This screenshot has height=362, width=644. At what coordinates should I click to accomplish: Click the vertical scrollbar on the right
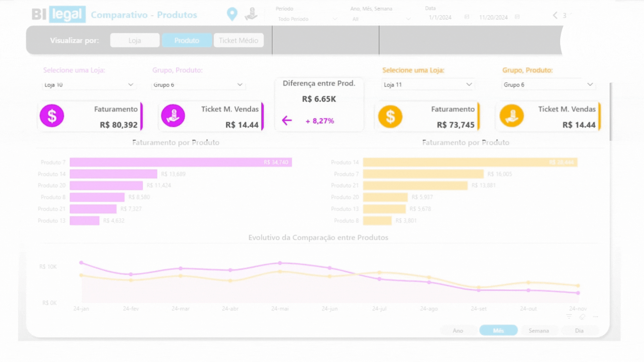pyautogui.click(x=610, y=112)
